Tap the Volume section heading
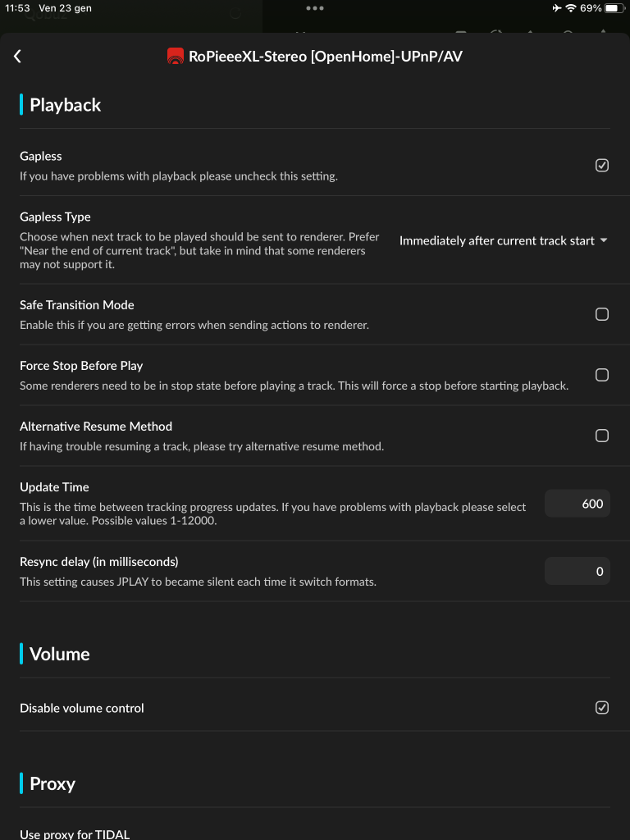 click(x=59, y=654)
